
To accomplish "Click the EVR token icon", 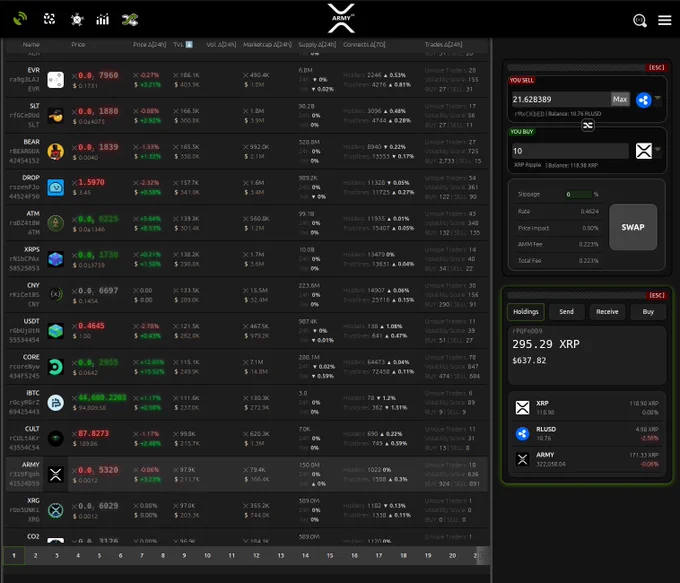I will point(56,80).
